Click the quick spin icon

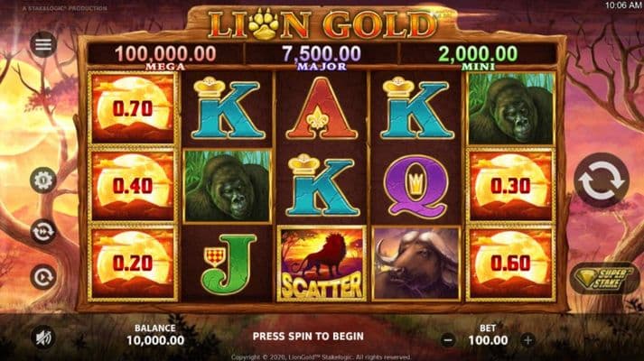click(x=43, y=278)
